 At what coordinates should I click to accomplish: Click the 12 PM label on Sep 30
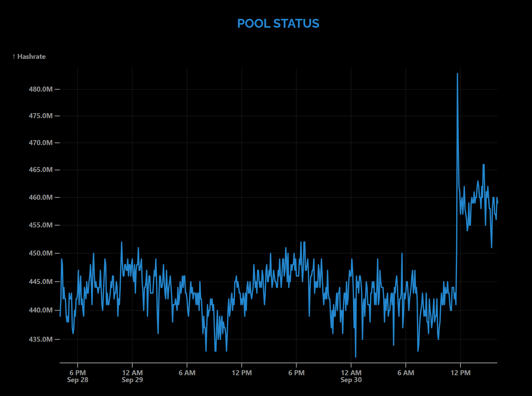pyautogui.click(x=460, y=373)
